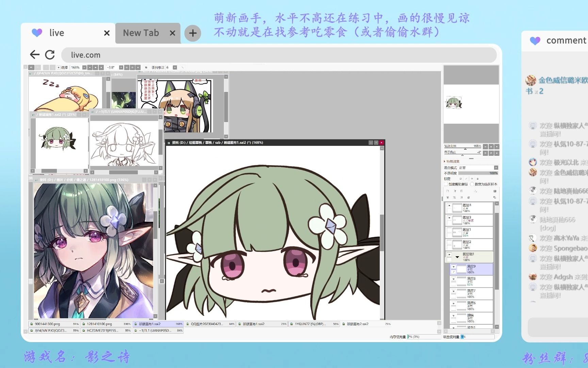Hide layer 图层7 via its eye icon
Image resolution: width=588 pixels, height=368 pixels.
454,291
